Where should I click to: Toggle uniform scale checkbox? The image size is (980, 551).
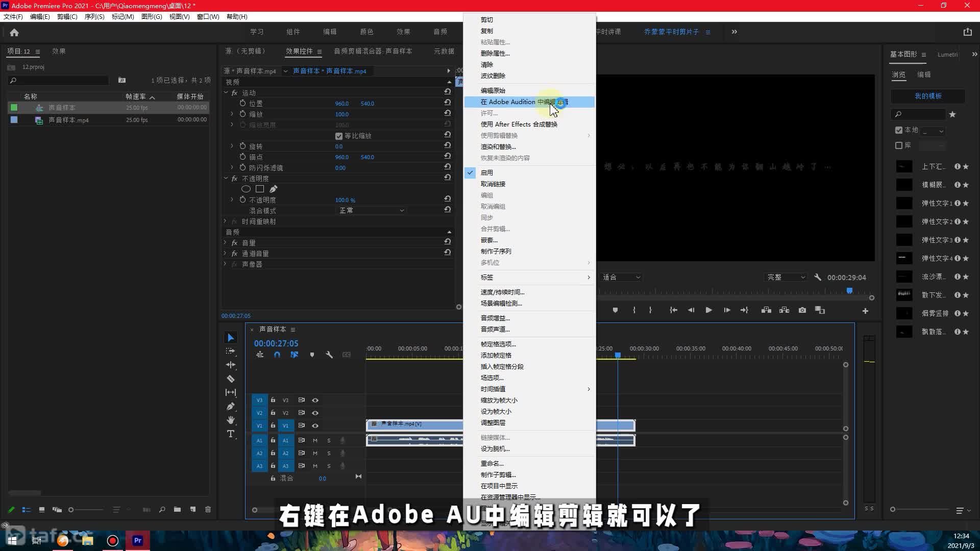pos(338,136)
